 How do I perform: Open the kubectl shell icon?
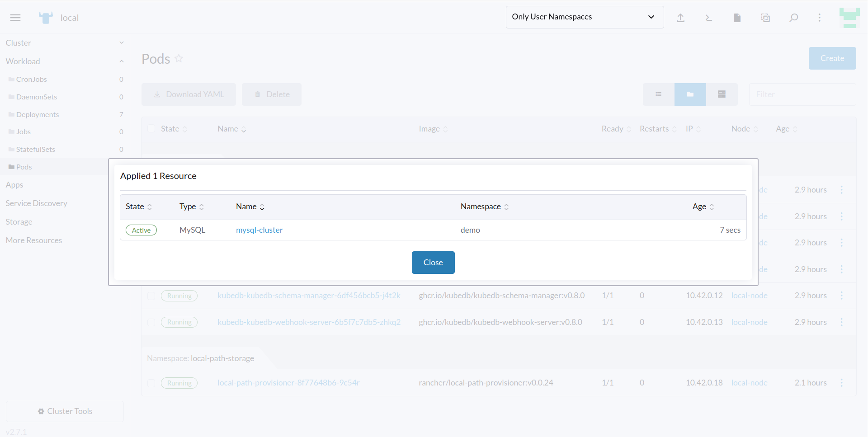pos(708,18)
